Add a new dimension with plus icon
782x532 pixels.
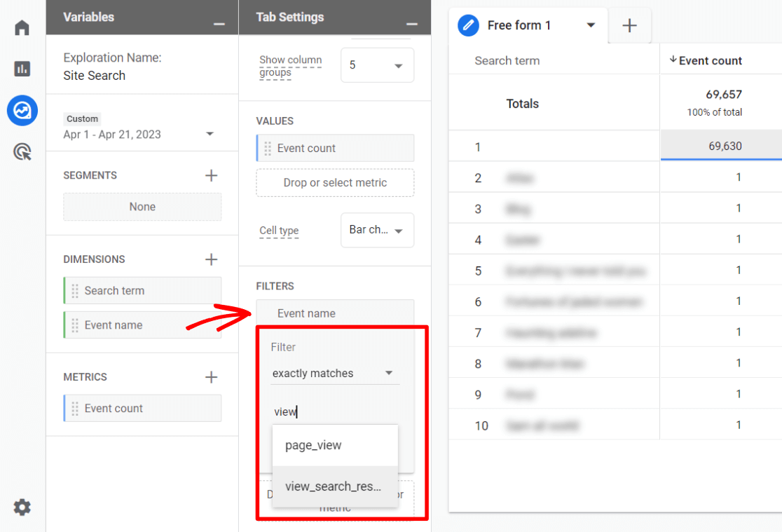coord(211,259)
